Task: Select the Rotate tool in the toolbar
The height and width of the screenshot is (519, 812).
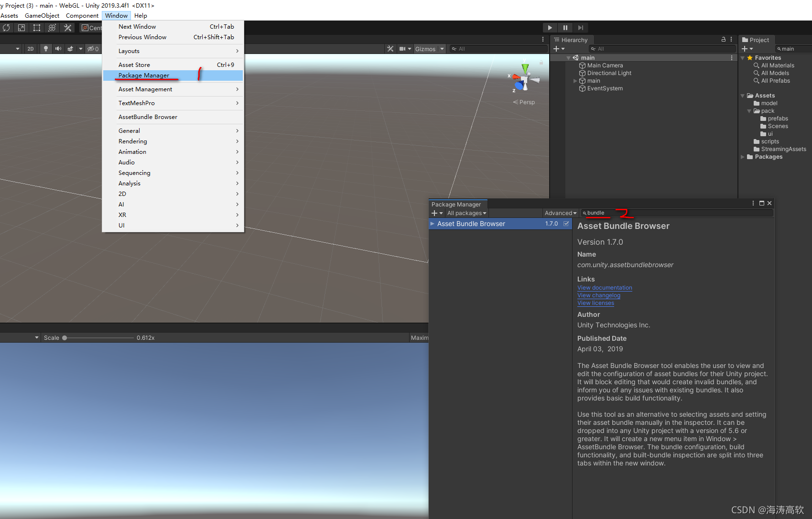Action: [x=6, y=28]
